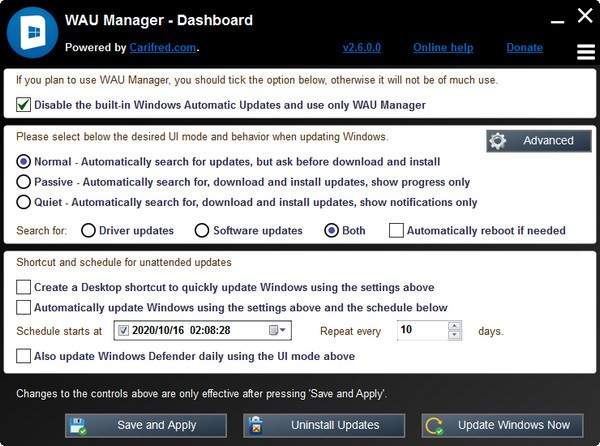This screenshot has width=600, height=446.
Task: Click the Update Windows Now refresh icon
Action: [x=436, y=425]
